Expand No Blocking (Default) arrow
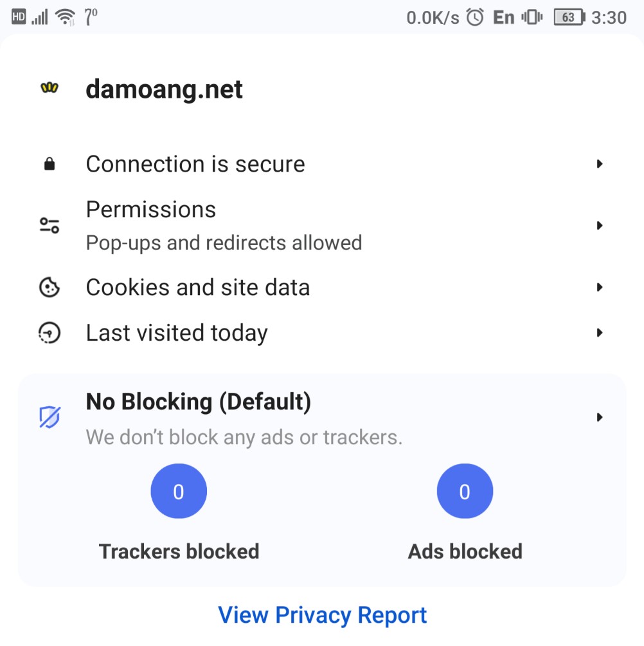Screen dimensions: 644x646 tap(600, 417)
